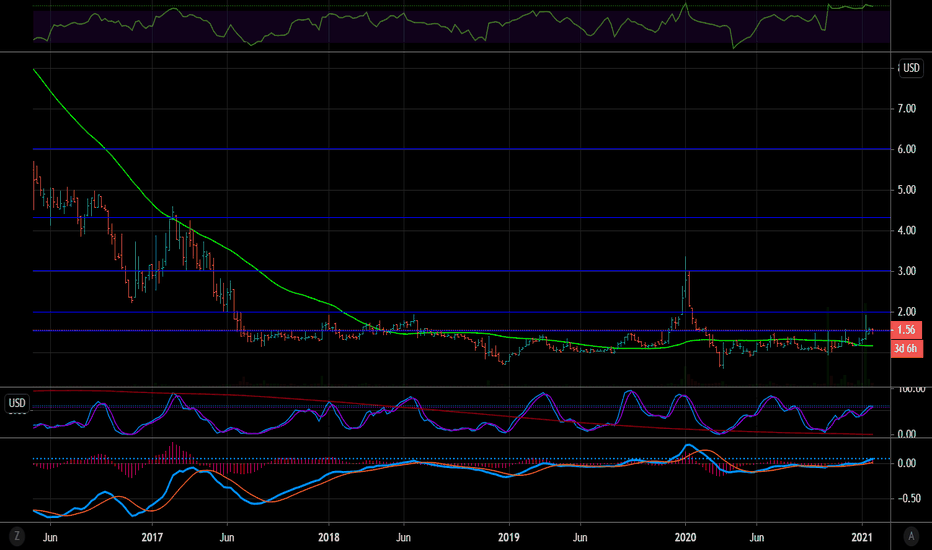Click the Jun label between 2017 and 2018

[227, 538]
